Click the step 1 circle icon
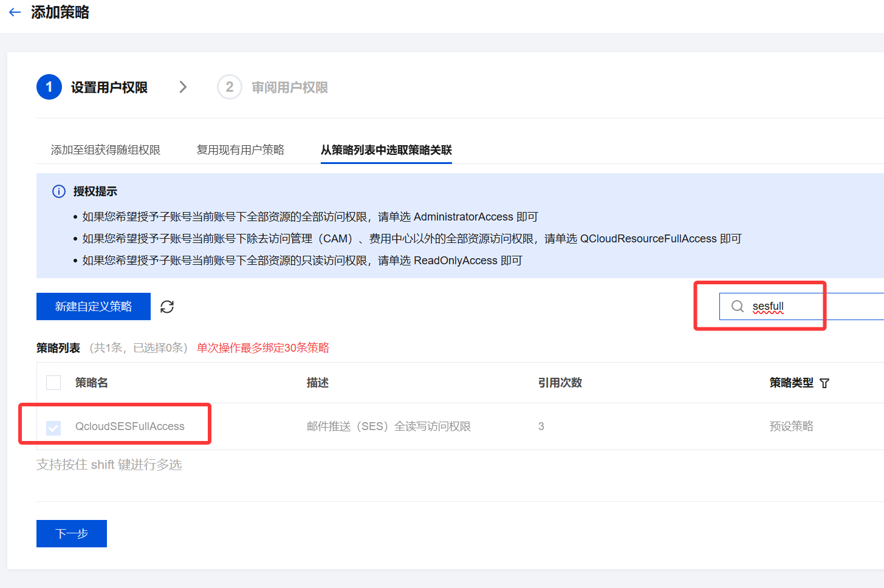884x588 pixels. tap(49, 87)
